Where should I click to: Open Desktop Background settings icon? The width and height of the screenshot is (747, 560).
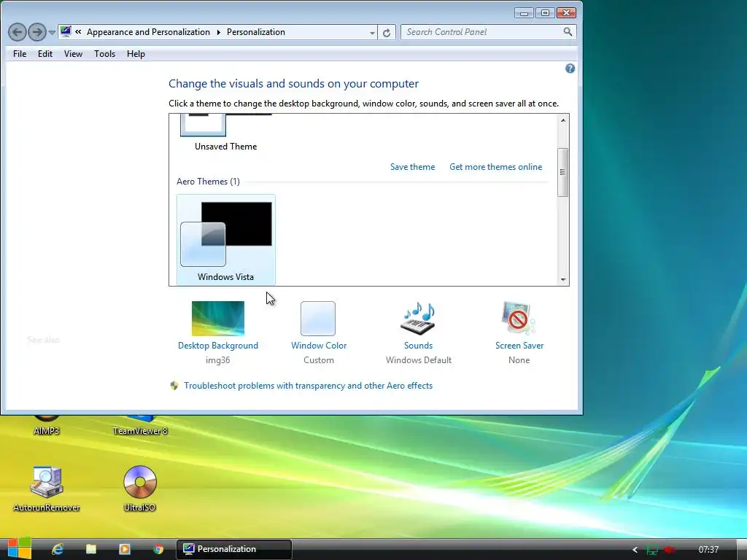pyautogui.click(x=217, y=319)
